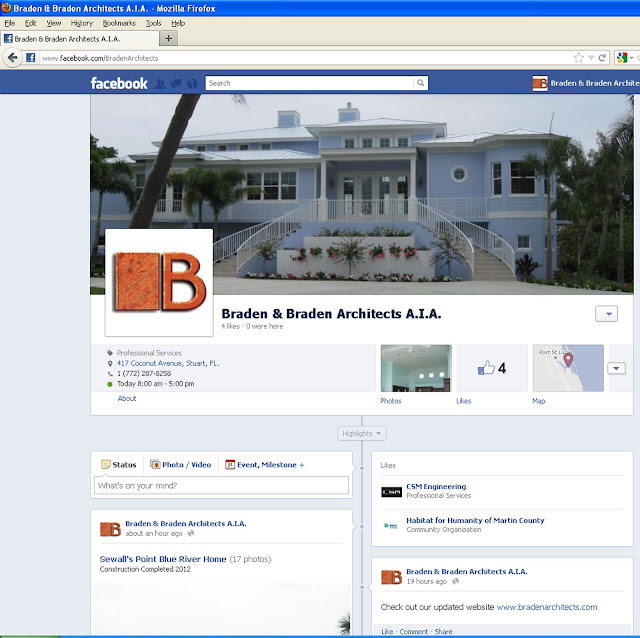Select the Event, Milestone + tab
Viewport: 640px width, 638px height.
point(265,465)
